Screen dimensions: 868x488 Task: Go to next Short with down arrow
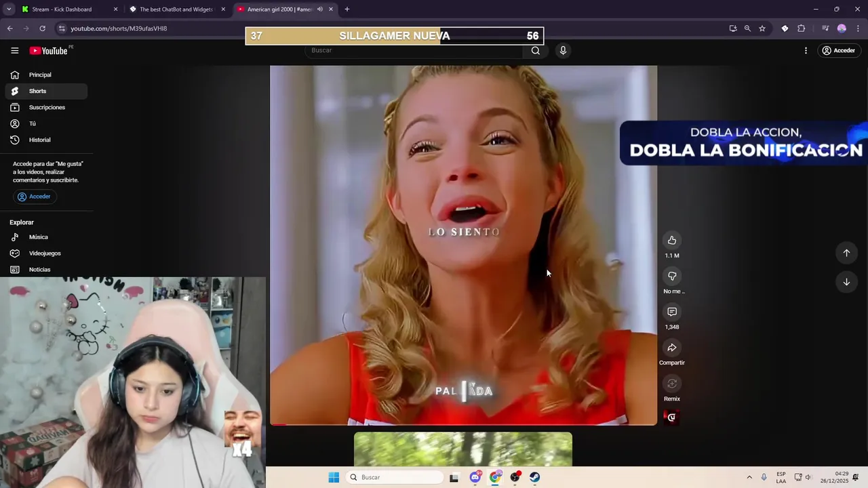846,282
